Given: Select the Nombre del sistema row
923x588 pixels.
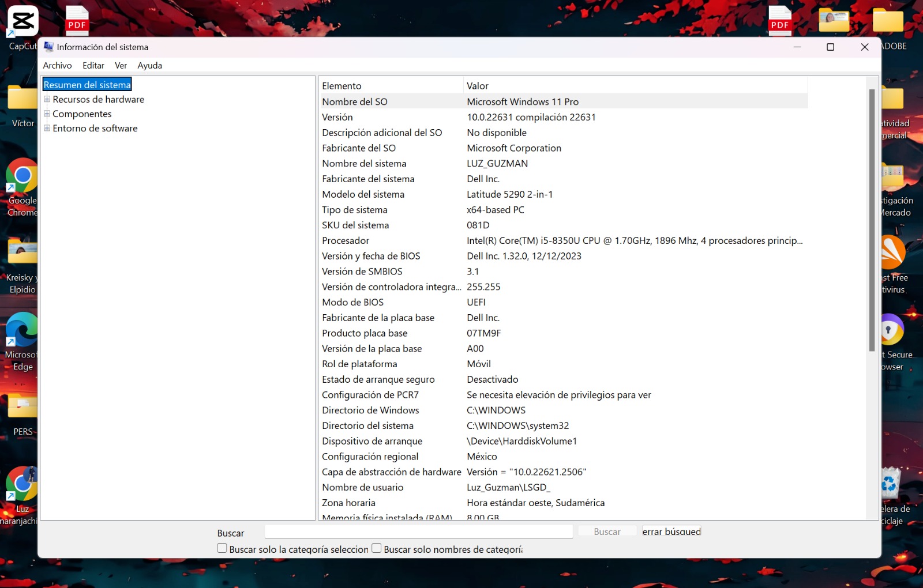Looking at the screenshot, I should pyautogui.click(x=564, y=163).
